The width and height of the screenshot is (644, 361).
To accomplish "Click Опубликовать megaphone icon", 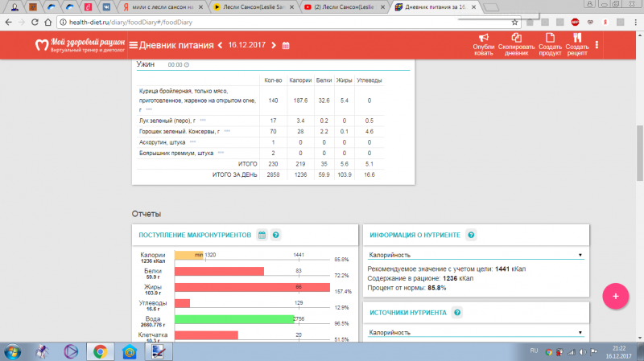I will 484,38.
